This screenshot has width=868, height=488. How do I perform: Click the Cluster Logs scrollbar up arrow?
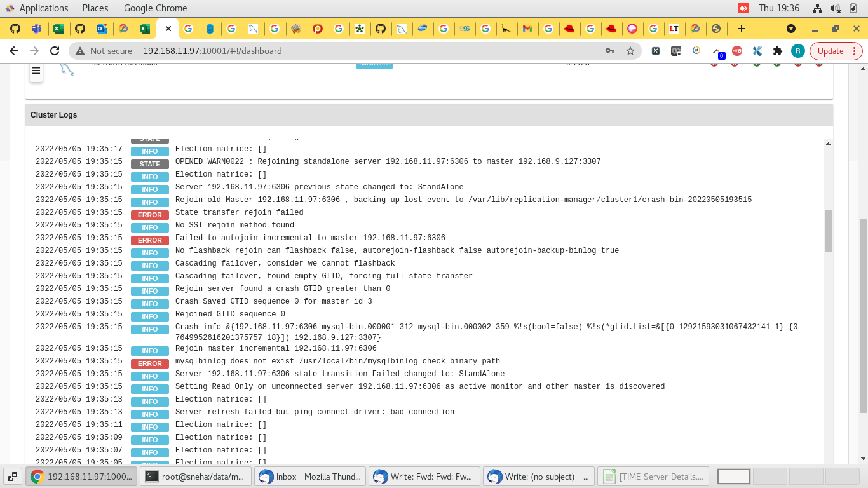pos(829,143)
